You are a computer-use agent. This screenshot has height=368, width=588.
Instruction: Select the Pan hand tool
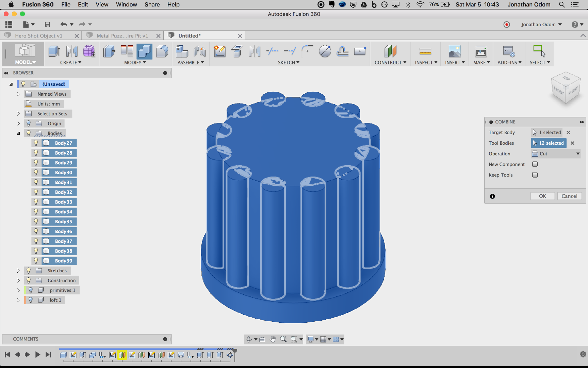point(273,339)
